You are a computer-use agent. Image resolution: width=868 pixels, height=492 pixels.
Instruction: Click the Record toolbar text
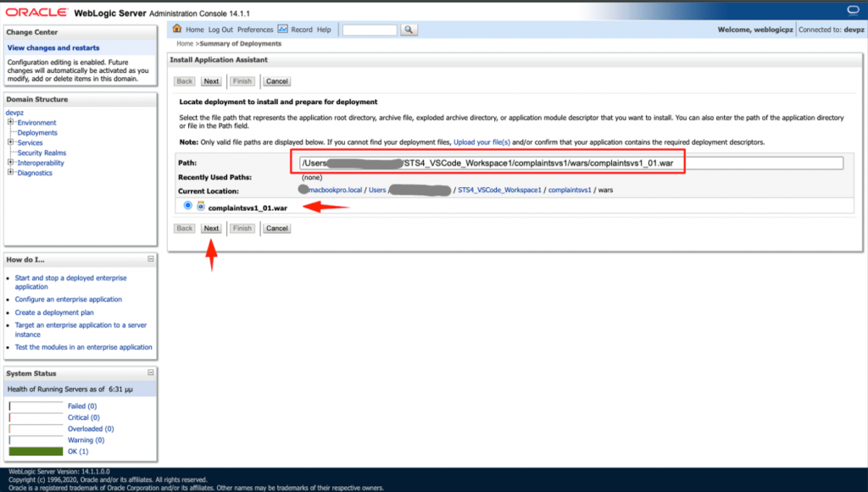[302, 30]
